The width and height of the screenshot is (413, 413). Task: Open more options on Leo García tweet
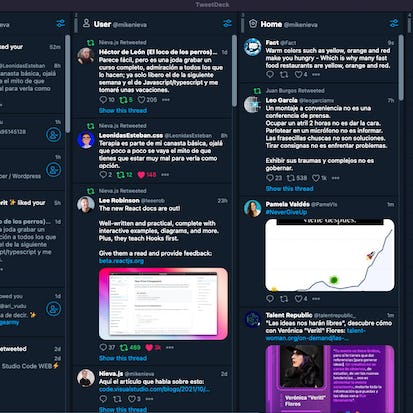[335, 178]
